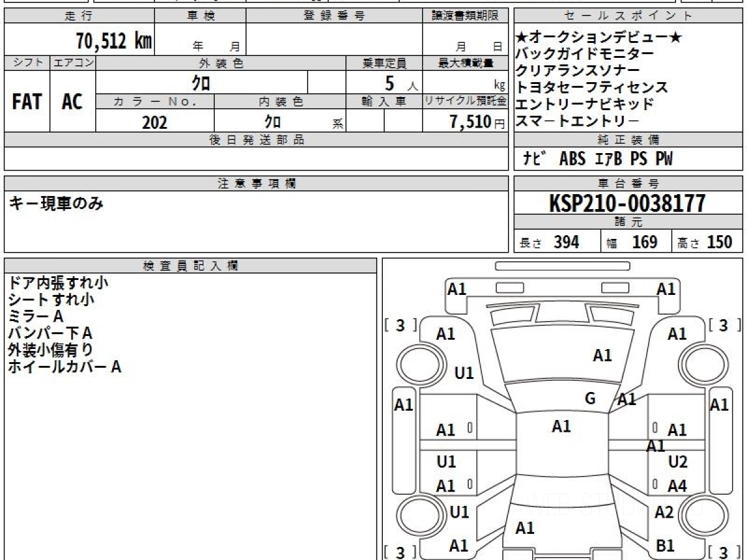Click the バックガイドモニター line
Screen dimensions: 747x560
click(x=585, y=54)
